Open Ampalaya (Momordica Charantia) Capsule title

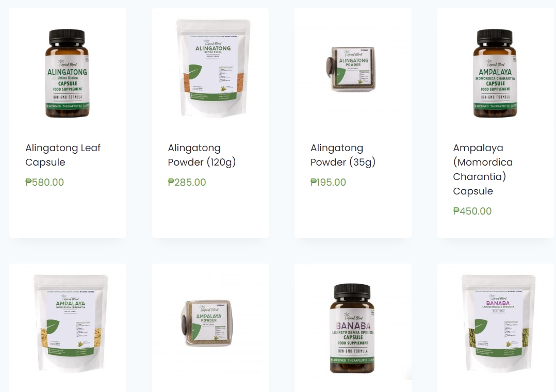483,170
